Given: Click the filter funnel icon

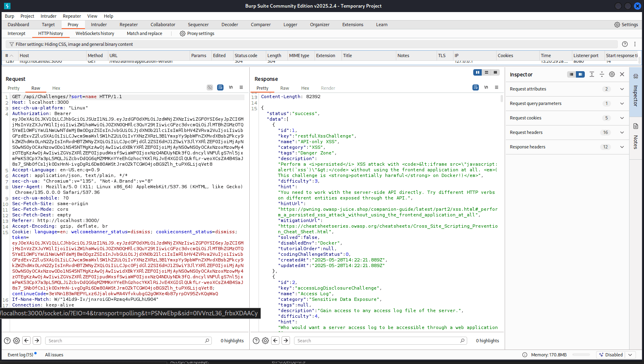Looking at the screenshot, I should [x=11, y=44].
